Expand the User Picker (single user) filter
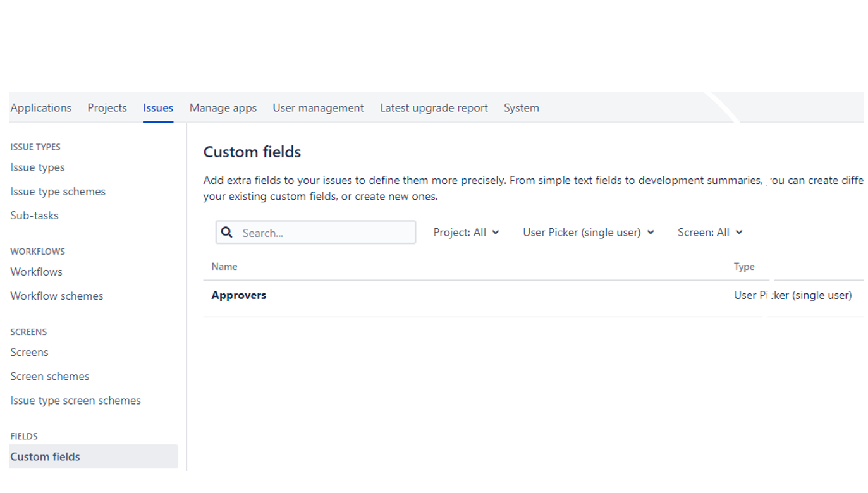This screenshot has width=868, height=493. click(588, 233)
